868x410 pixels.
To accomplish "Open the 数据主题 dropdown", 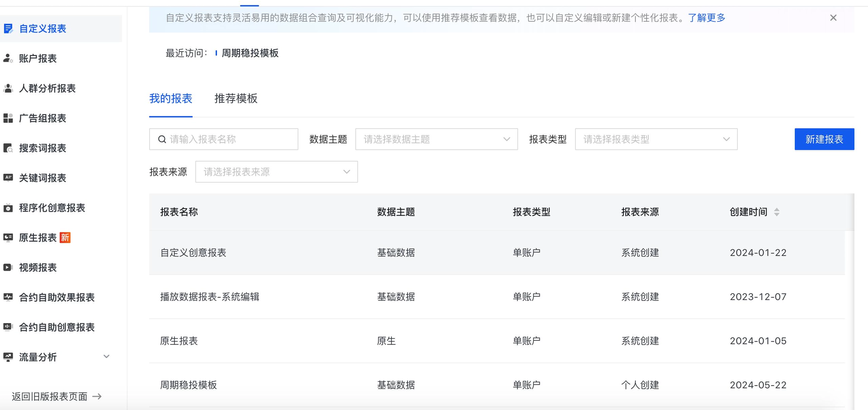I will tap(436, 139).
